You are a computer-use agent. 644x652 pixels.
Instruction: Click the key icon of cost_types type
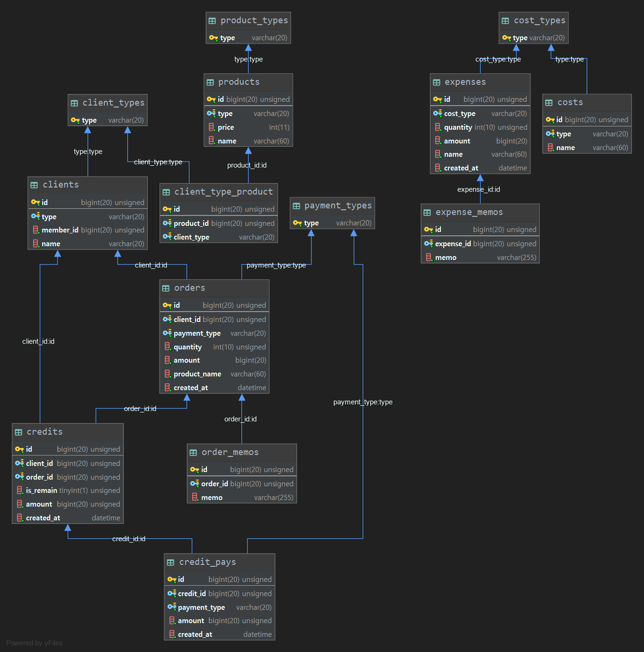tap(507, 38)
